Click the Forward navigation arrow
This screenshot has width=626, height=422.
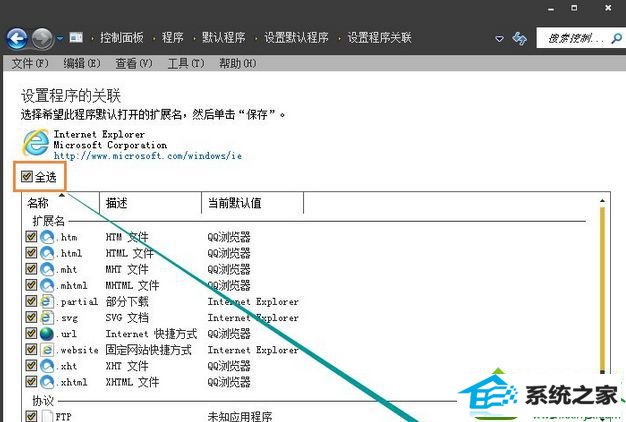pos(42,38)
